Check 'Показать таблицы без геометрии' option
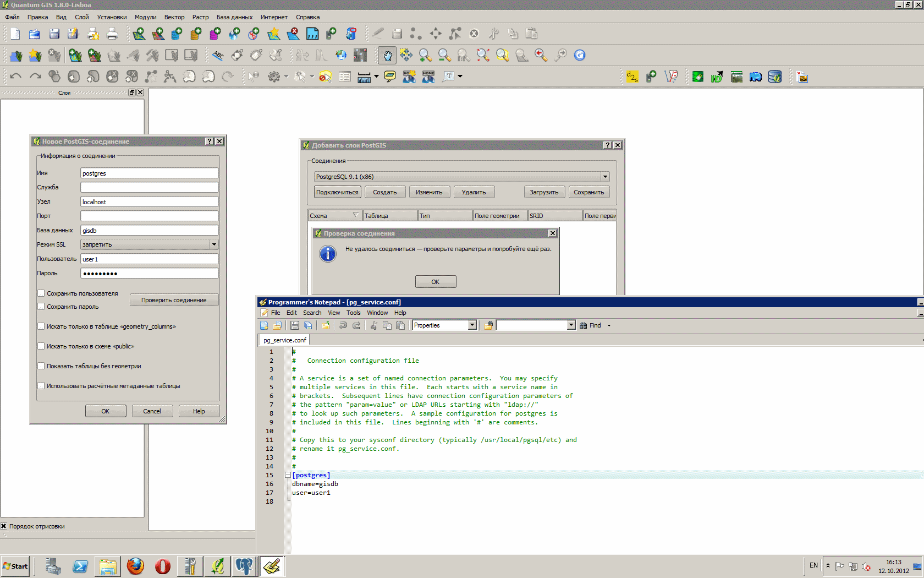 click(x=41, y=366)
